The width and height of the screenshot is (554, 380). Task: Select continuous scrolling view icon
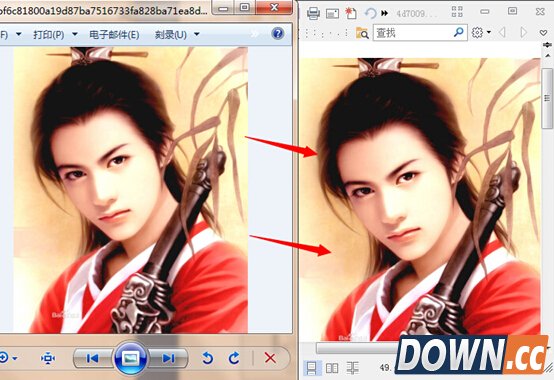pyautogui.click(x=352, y=368)
